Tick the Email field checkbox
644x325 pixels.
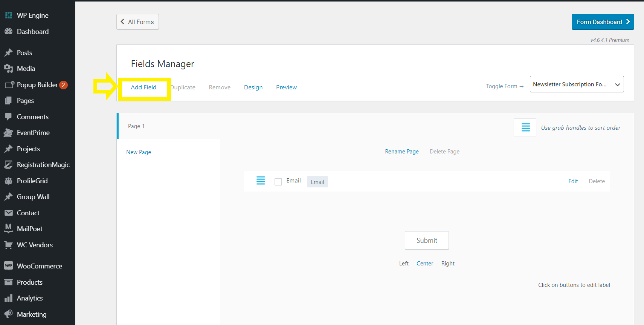click(278, 182)
